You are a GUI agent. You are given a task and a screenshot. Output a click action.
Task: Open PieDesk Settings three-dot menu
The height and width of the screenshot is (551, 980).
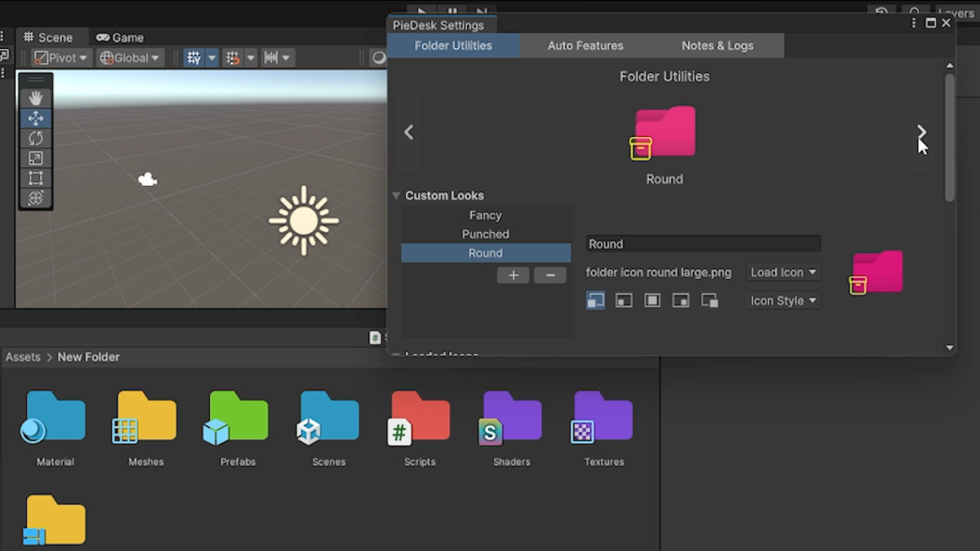915,24
